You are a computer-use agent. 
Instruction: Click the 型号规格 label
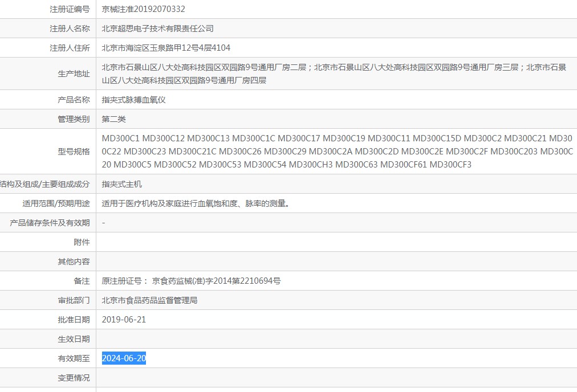(x=74, y=152)
